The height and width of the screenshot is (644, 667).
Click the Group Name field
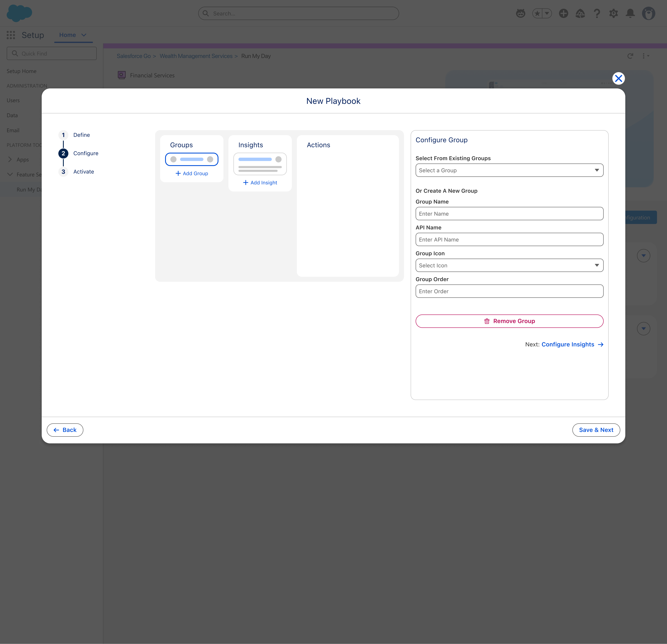[x=509, y=214]
